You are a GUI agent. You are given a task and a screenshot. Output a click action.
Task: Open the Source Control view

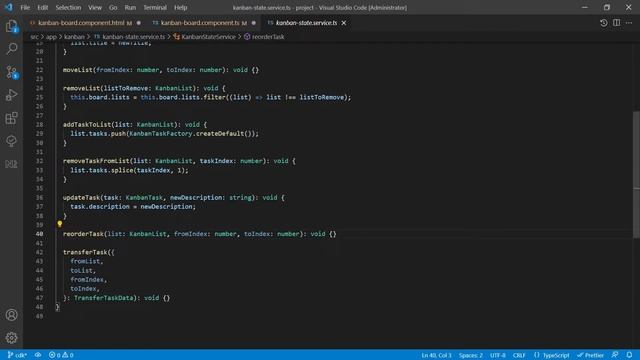point(11,72)
